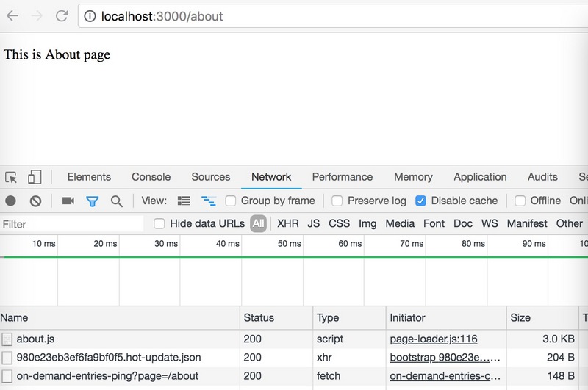Viewport: 588px width, 390px height.
Task: Filter requests by XHR type
Action: point(288,223)
